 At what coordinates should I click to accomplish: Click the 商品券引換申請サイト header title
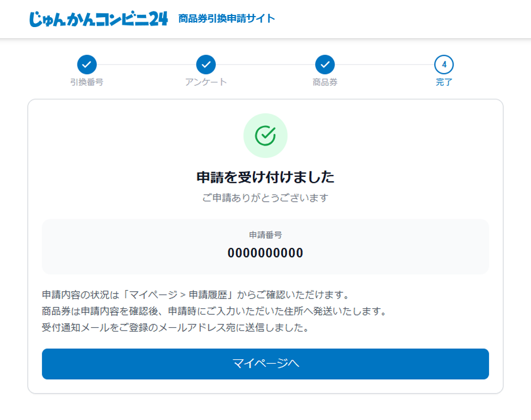point(227,19)
